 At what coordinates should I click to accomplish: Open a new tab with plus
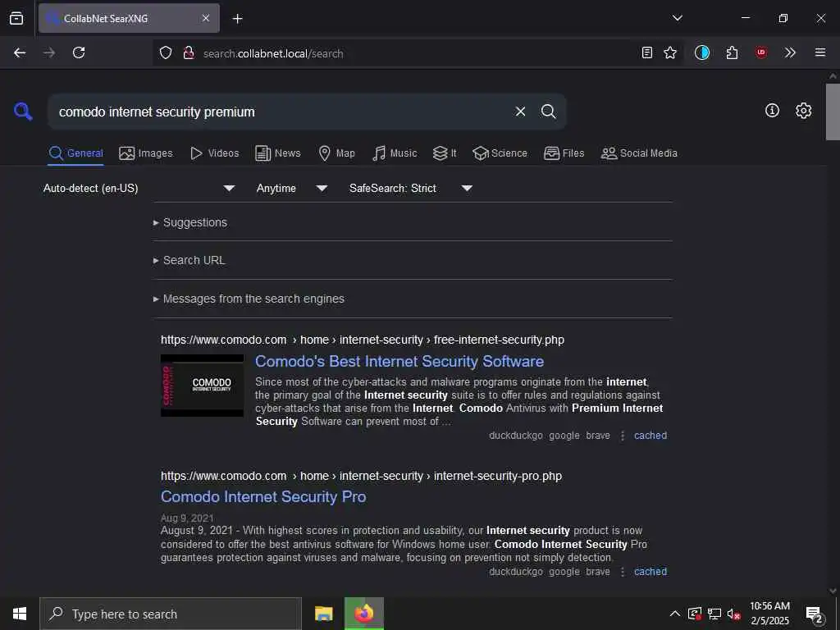(x=237, y=19)
